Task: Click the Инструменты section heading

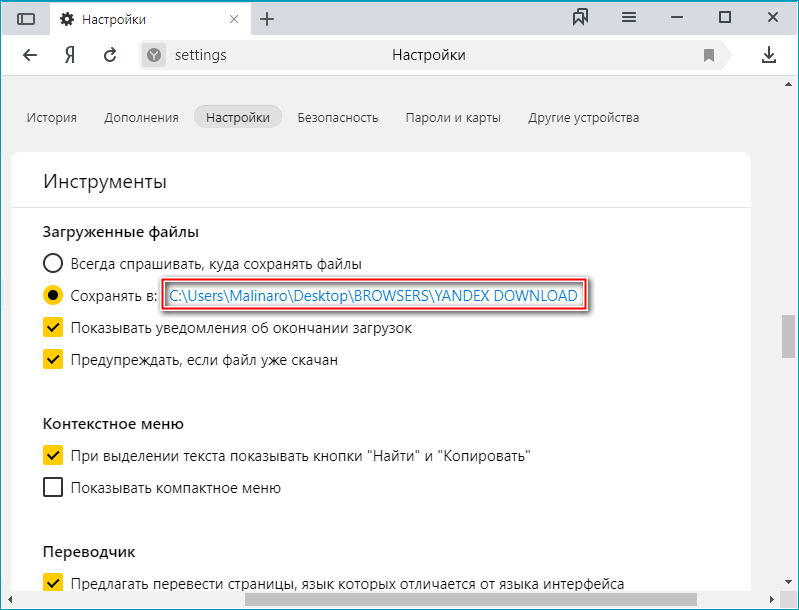Action: point(105,181)
